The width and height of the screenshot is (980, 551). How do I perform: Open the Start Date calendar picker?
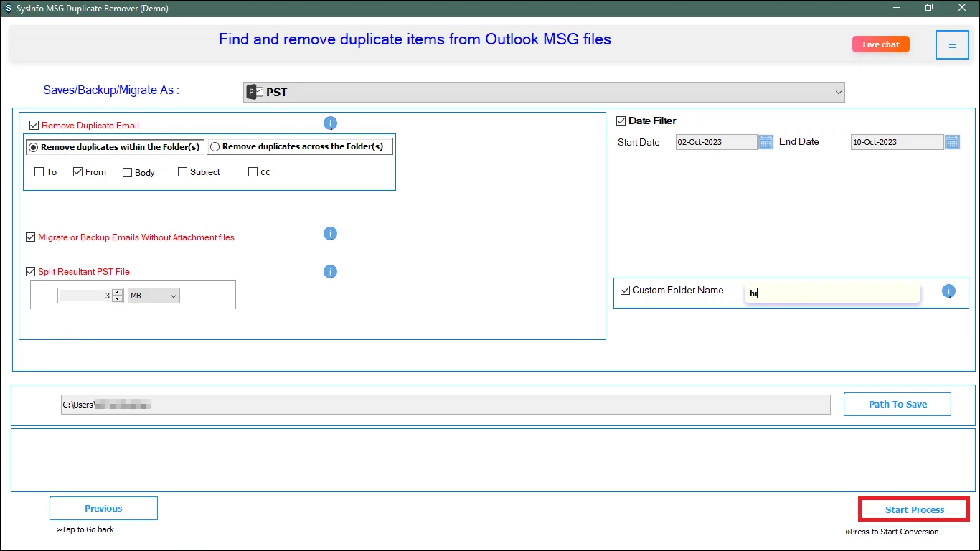(765, 142)
